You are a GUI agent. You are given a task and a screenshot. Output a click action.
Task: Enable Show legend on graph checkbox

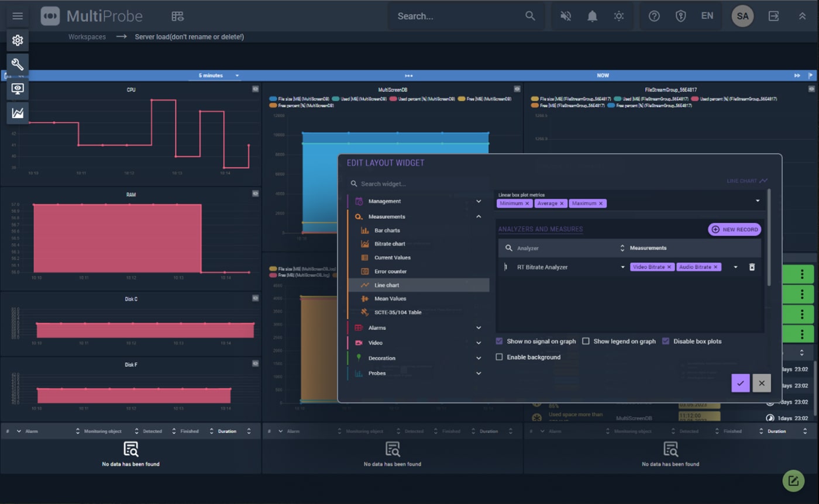click(x=586, y=341)
